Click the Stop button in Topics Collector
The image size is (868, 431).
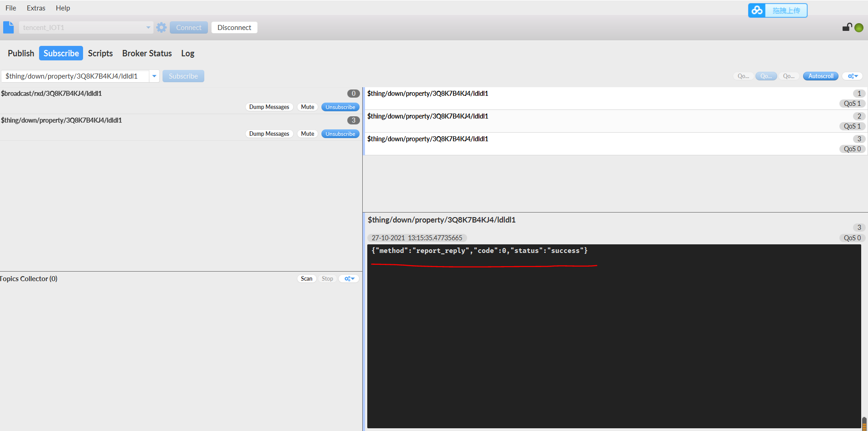[327, 279]
